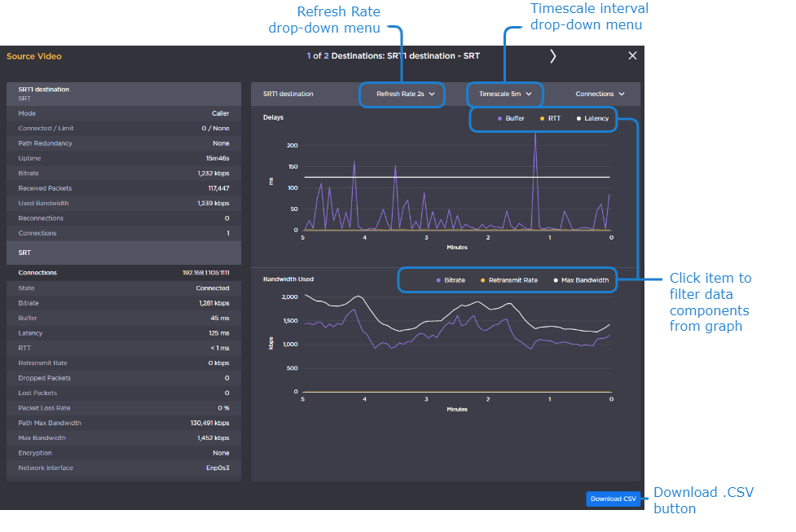Click the next destination arrow icon
This screenshot has height=532, width=796.
click(x=552, y=56)
